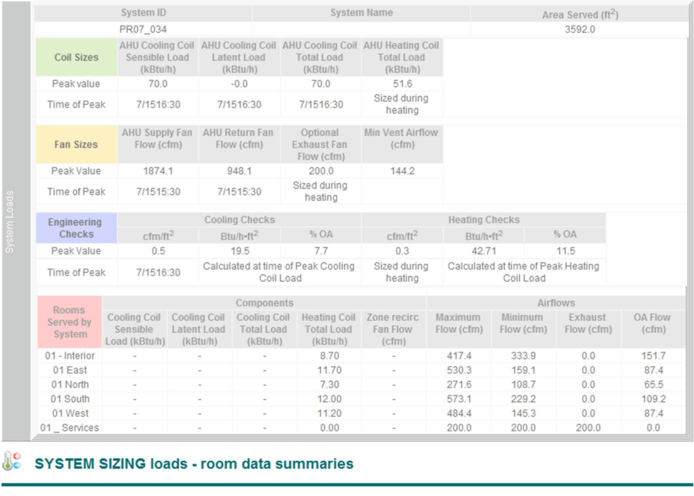Screen dimensions: 694x496
Task: Click the heating % OA value 11.5
Action: [x=566, y=251]
